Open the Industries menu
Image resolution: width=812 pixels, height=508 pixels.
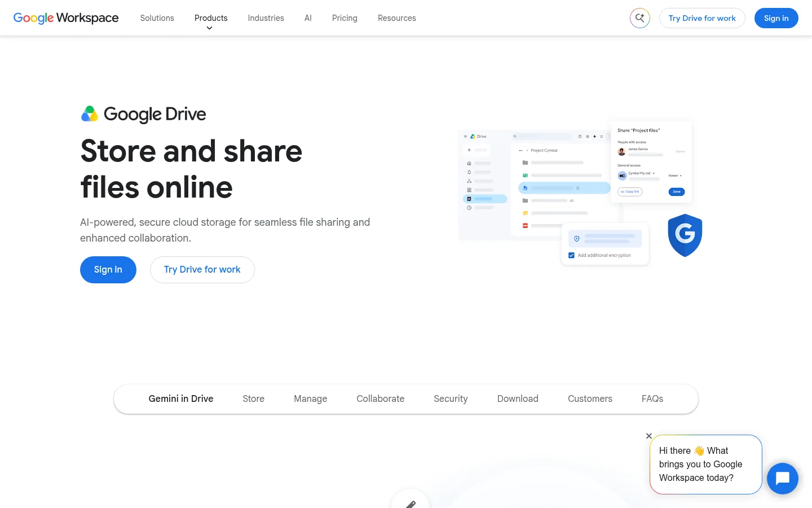(266, 18)
